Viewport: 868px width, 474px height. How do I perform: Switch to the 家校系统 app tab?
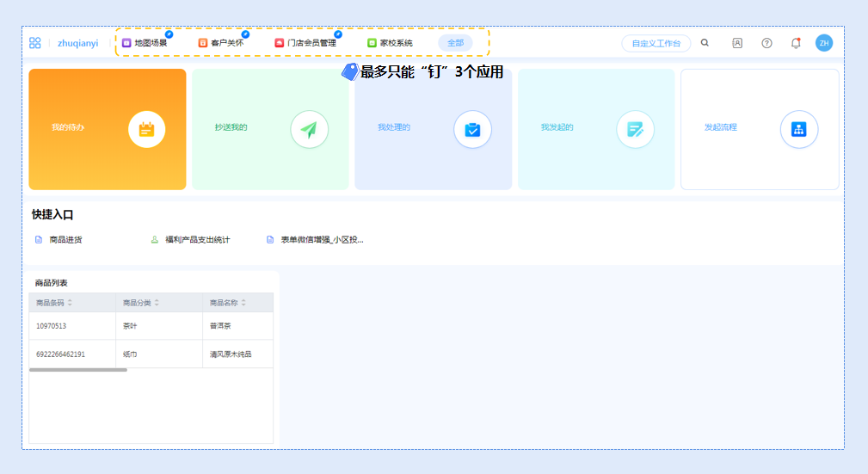(390, 43)
